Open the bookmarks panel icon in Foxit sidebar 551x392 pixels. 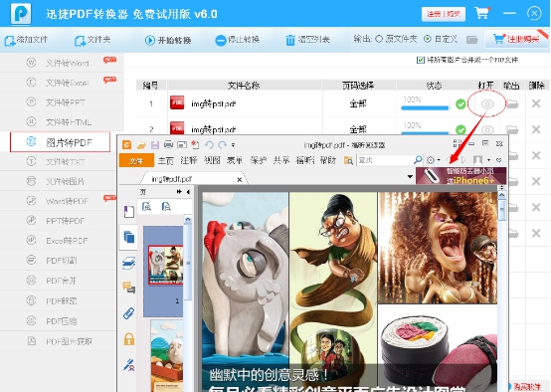(x=128, y=211)
